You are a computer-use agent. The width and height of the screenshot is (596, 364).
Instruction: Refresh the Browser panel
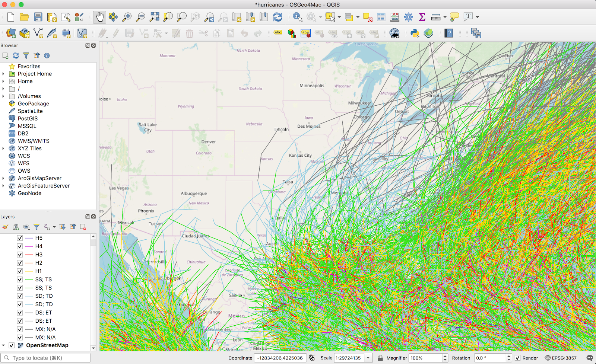16,55
